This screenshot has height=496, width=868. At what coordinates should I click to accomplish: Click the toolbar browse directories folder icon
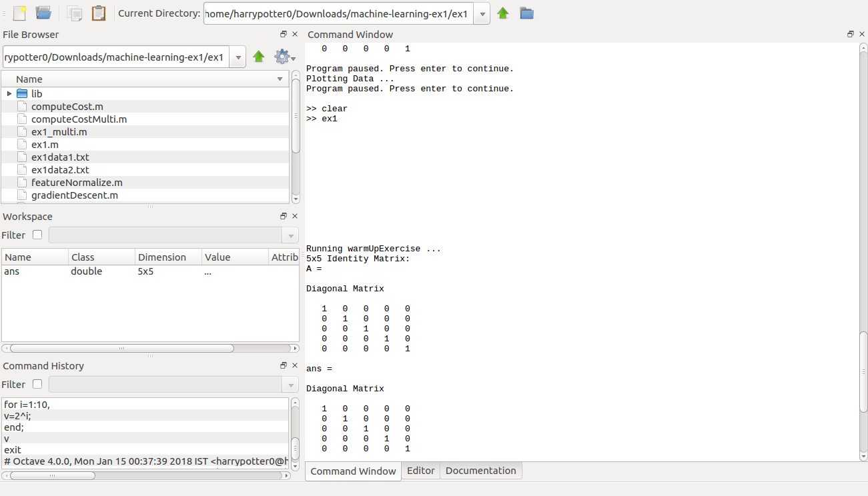point(526,13)
